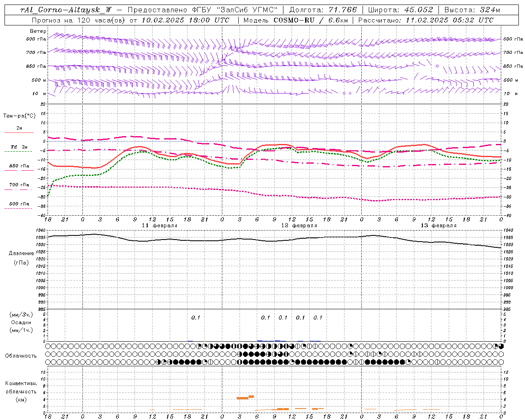Click the Долгота: 71.766 value
Screen dimensions: 525x420
(323, 10)
